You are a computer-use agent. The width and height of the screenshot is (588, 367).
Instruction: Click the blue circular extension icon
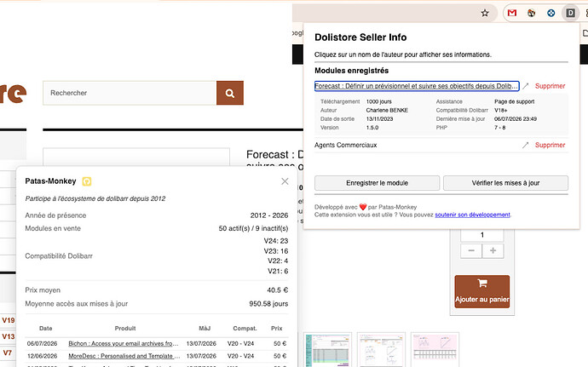[x=551, y=13]
